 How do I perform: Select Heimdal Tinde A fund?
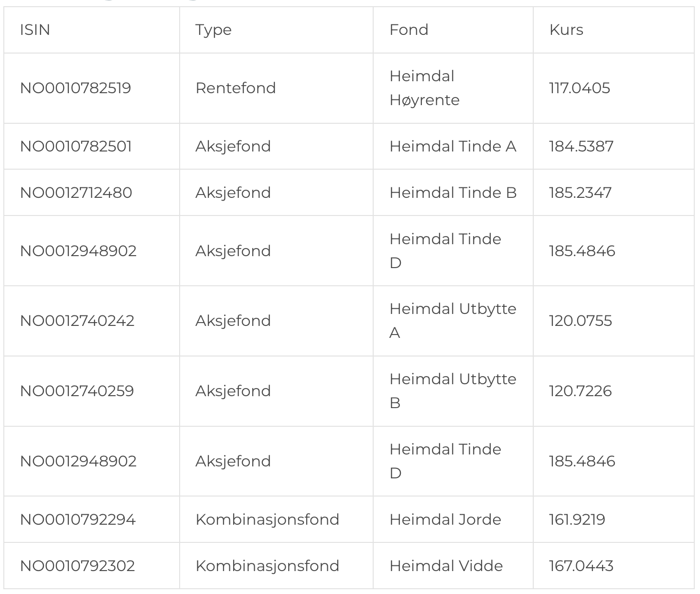tap(453, 146)
